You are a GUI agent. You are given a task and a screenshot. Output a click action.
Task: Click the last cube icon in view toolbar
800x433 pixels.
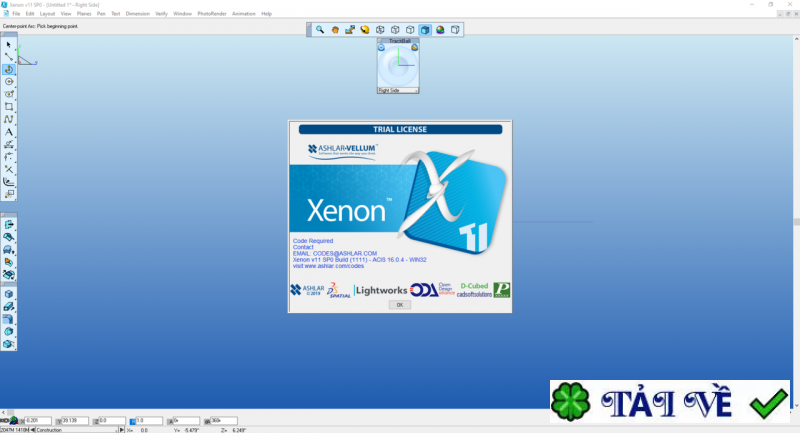pos(455,30)
